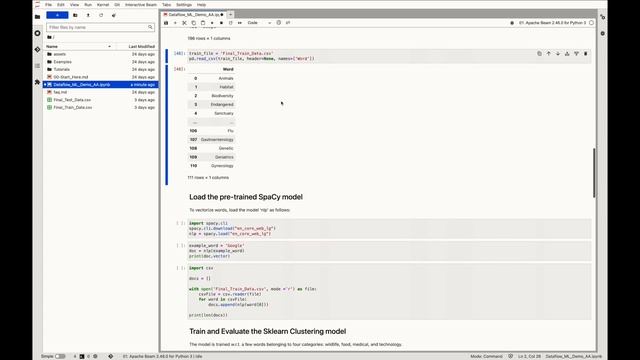The image size is (640, 360).
Task: Open the Tutorials folder
Action: [x=100, y=69]
